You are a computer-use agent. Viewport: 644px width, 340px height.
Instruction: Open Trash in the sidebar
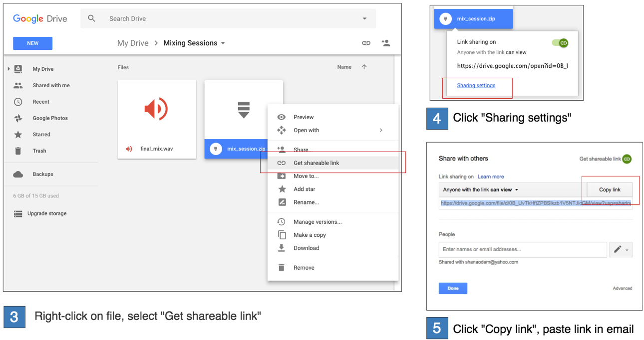[39, 151]
